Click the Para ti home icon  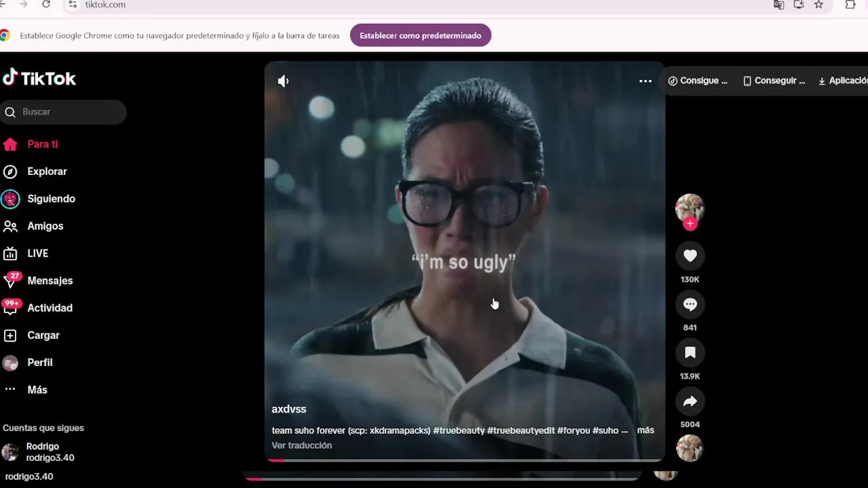tap(10, 144)
